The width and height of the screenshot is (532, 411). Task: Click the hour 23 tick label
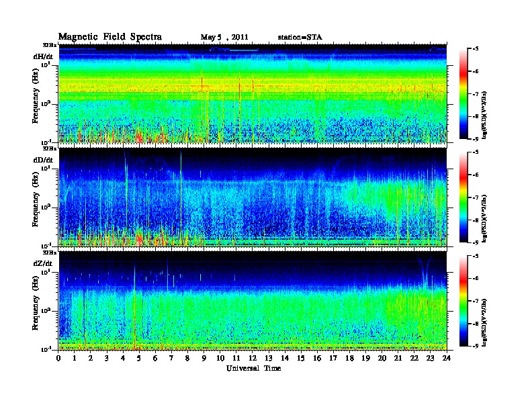click(430, 359)
